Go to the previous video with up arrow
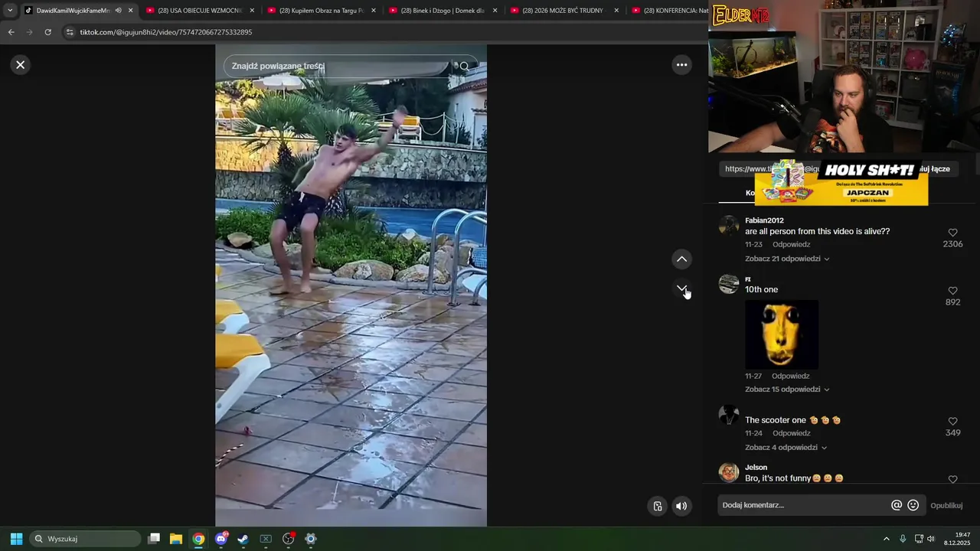This screenshot has height=551, width=980. [x=681, y=259]
